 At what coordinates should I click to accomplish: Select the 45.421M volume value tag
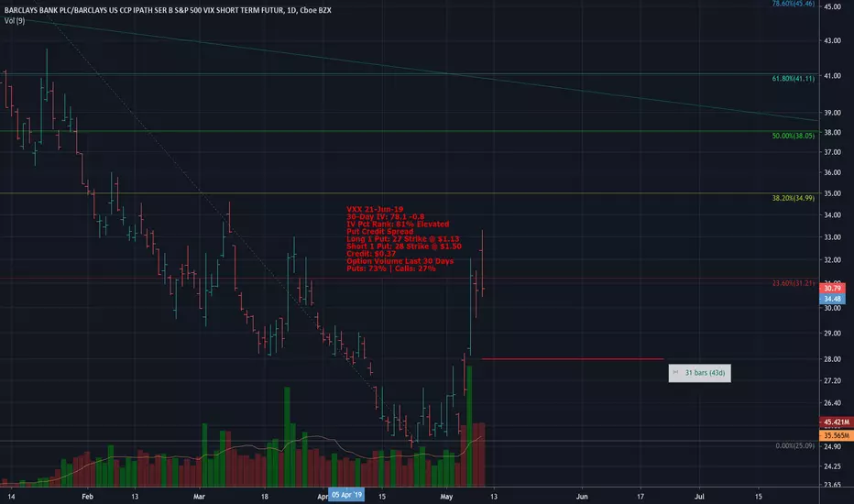[836, 422]
